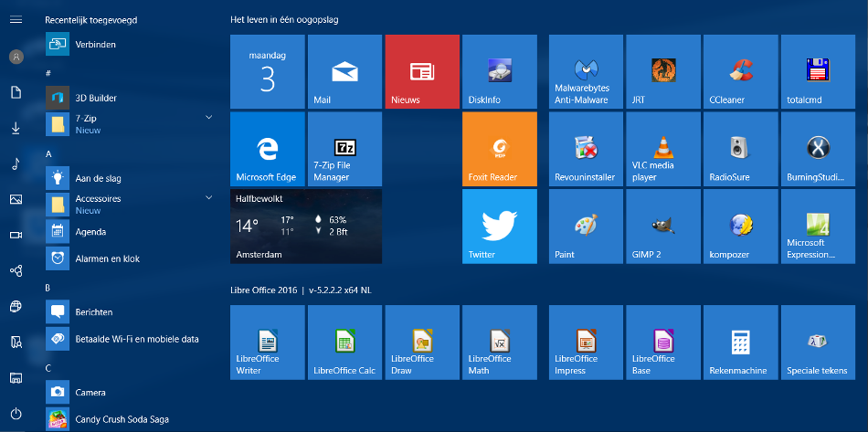Launch the kompozer tile
This screenshot has height=432, width=868.
coord(741,227)
